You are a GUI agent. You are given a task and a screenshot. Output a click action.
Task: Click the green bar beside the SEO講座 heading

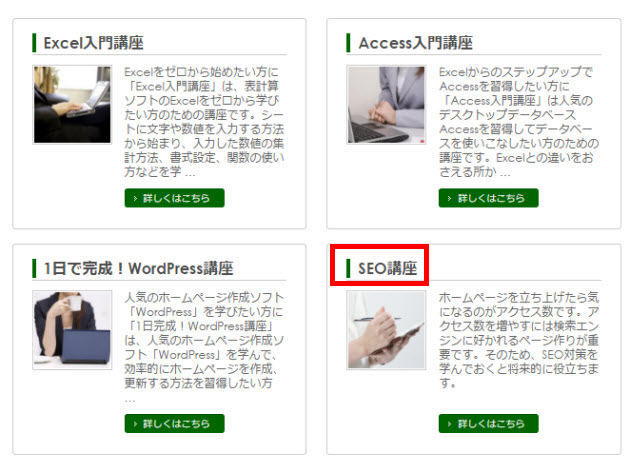[348, 268]
